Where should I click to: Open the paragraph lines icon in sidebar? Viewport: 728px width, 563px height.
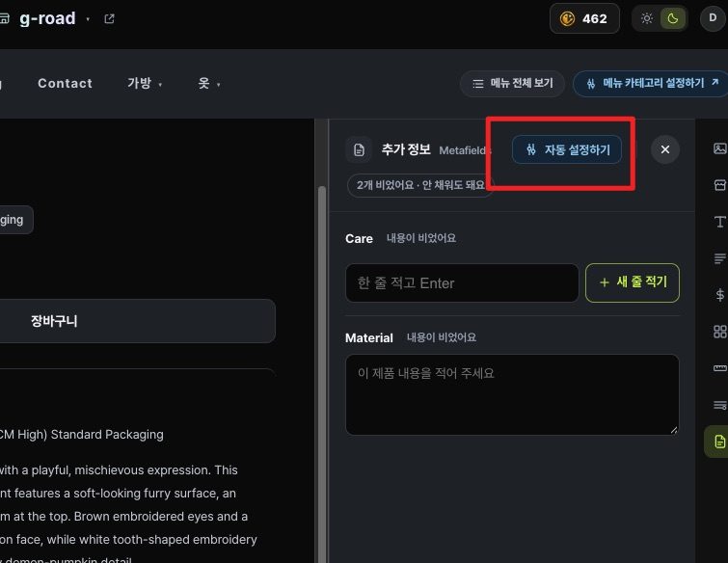719,258
